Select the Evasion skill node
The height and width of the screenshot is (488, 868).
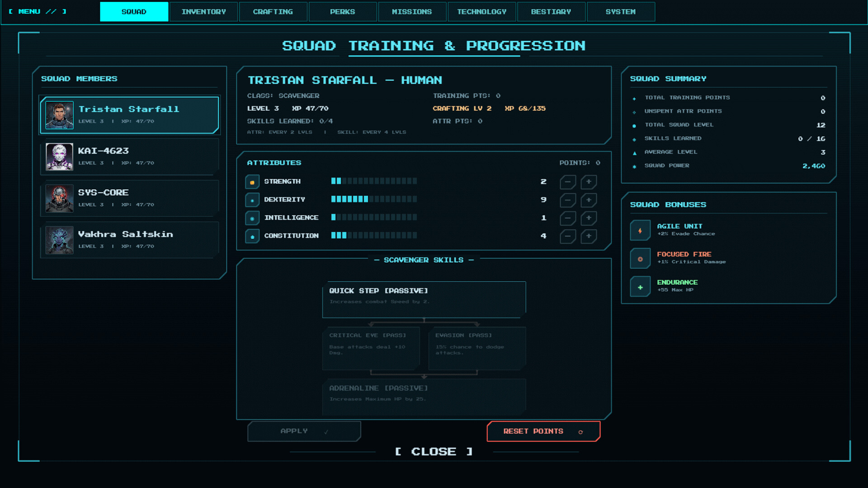click(x=477, y=348)
